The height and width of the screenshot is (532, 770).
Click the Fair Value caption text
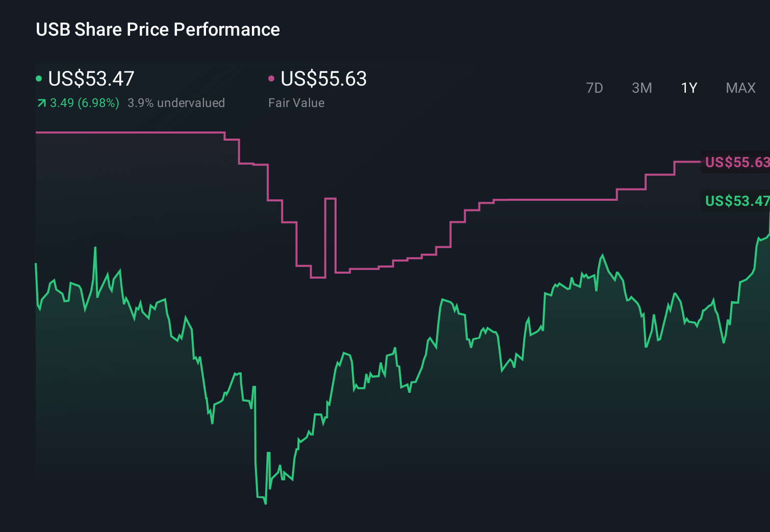[x=296, y=102]
